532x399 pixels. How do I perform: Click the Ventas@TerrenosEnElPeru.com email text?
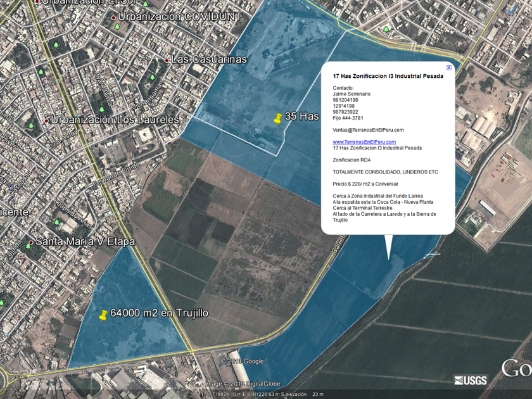tap(368, 130)
